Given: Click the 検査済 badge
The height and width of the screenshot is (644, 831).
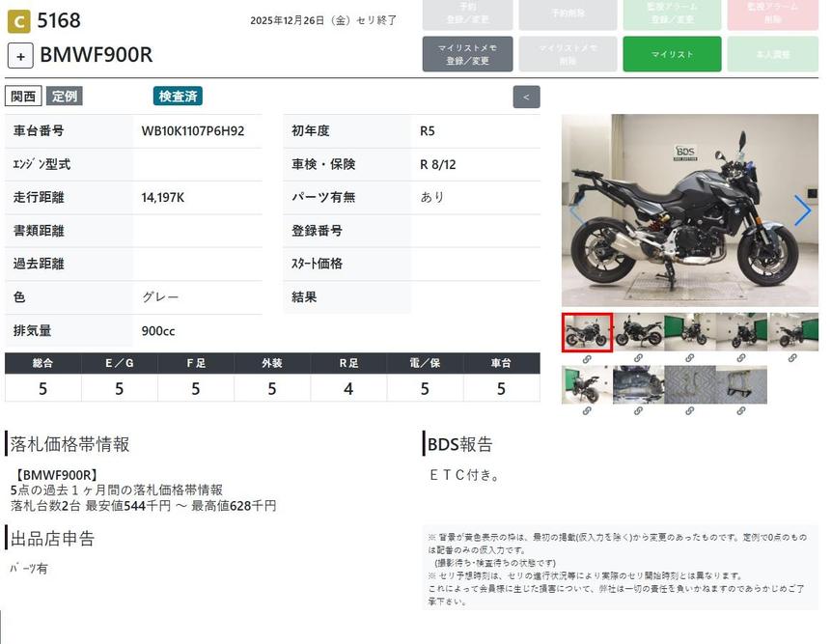Looking at the screenshot, I should pyautogui.click(x=178, y=97).
